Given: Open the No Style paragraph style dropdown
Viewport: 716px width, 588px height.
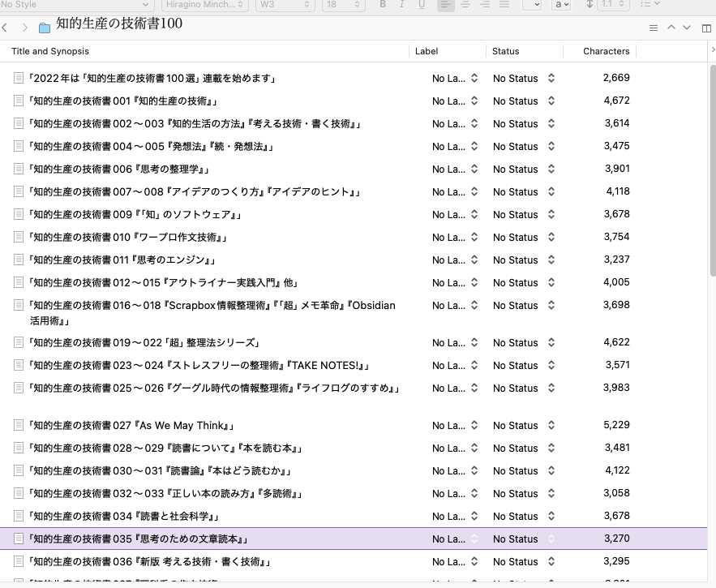Looking at the screenshot, I should coord(75,5).
